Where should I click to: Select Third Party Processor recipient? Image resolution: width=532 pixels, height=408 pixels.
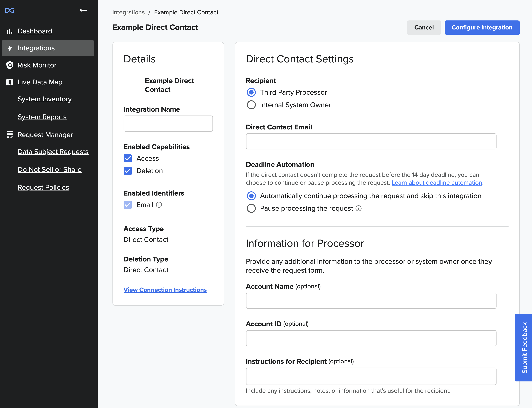click(251, 92)
